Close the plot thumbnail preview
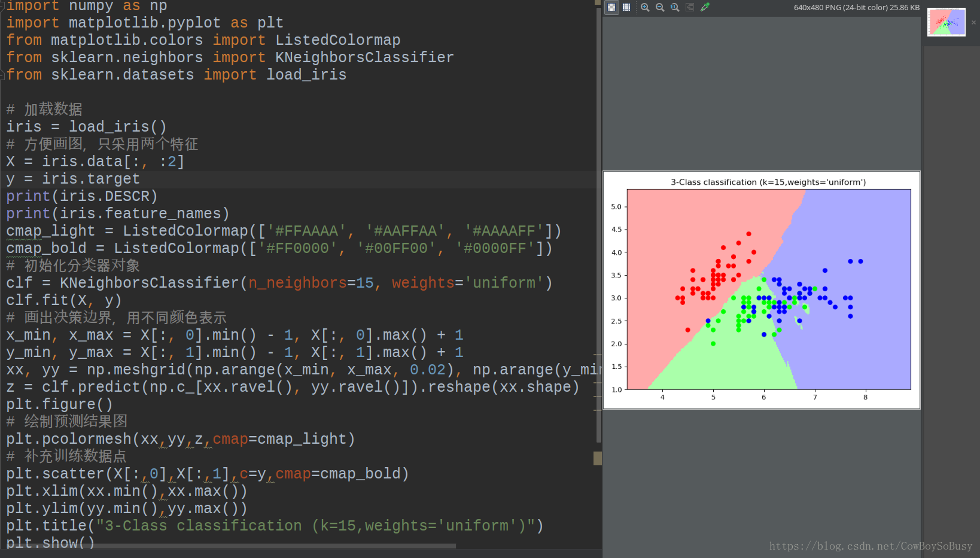 click(x=973, y=22)
